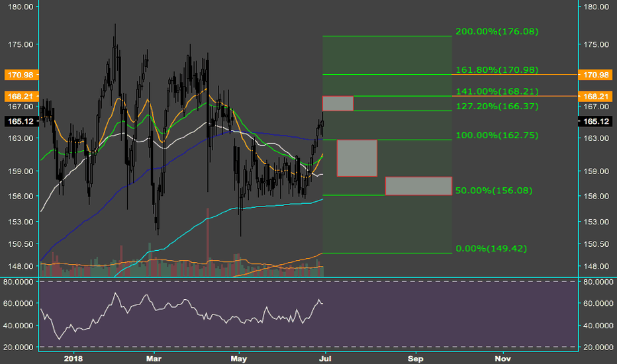This screenshot has height=364, width=617.
Task: Click the 20.0000 RSI level on left axis
Action: (19, 347)
